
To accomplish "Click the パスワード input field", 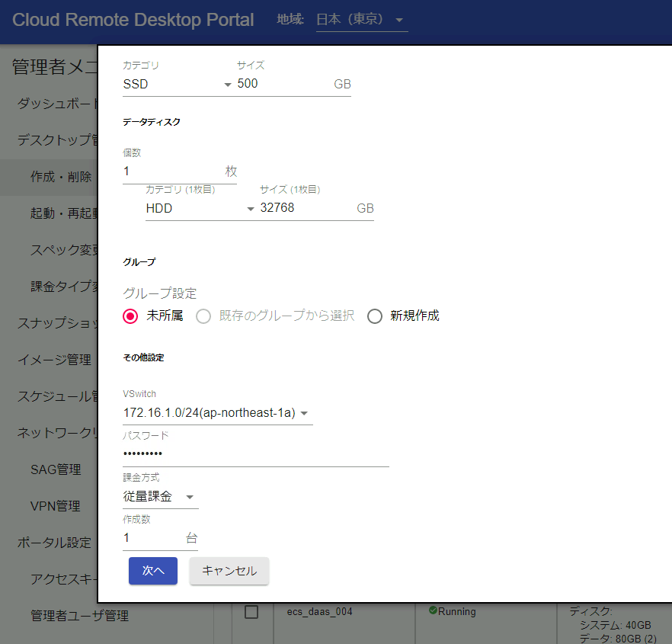I will [229, 453].
